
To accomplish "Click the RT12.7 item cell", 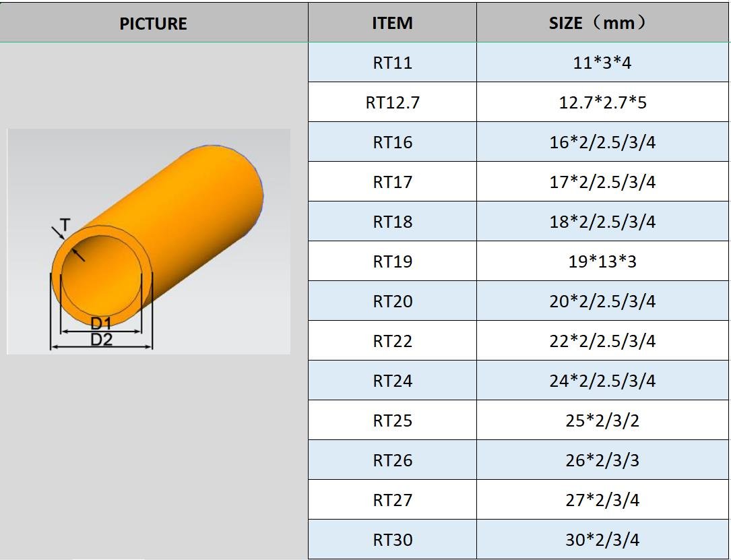I will (392, 103).
